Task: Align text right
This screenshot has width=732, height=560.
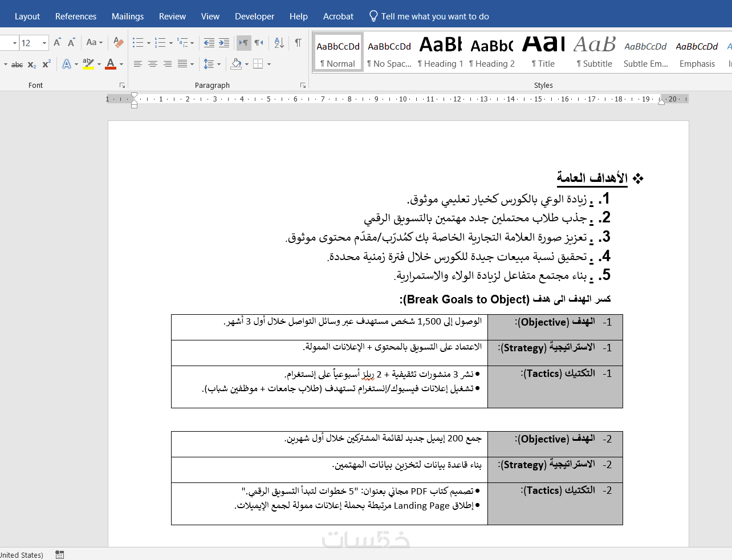Action: tap(168, 64)
